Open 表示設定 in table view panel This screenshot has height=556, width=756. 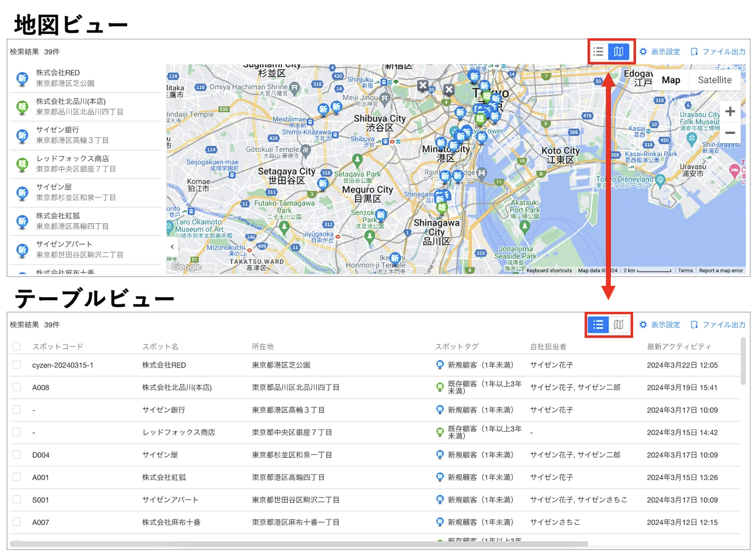click(660, 325)
